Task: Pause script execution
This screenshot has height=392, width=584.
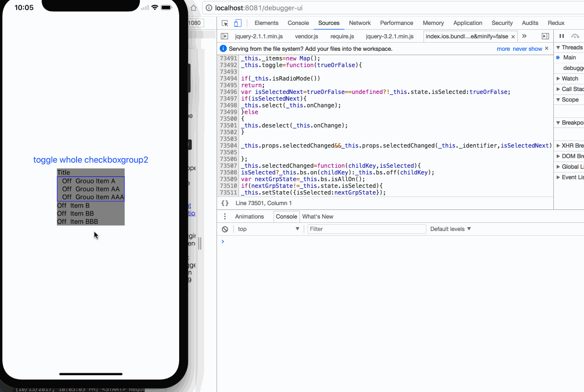Action: (x=562, y=36)
